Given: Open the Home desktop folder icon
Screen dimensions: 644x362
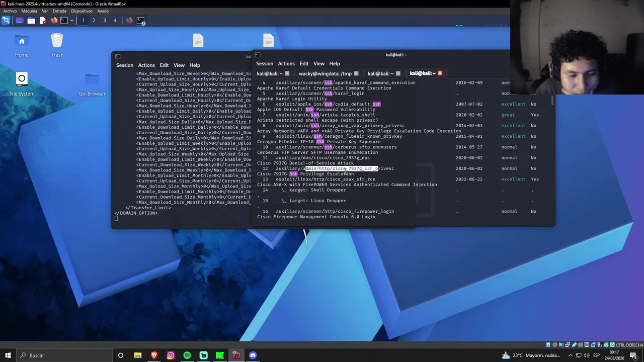Looking at the screenshot, I should point(22,46).
